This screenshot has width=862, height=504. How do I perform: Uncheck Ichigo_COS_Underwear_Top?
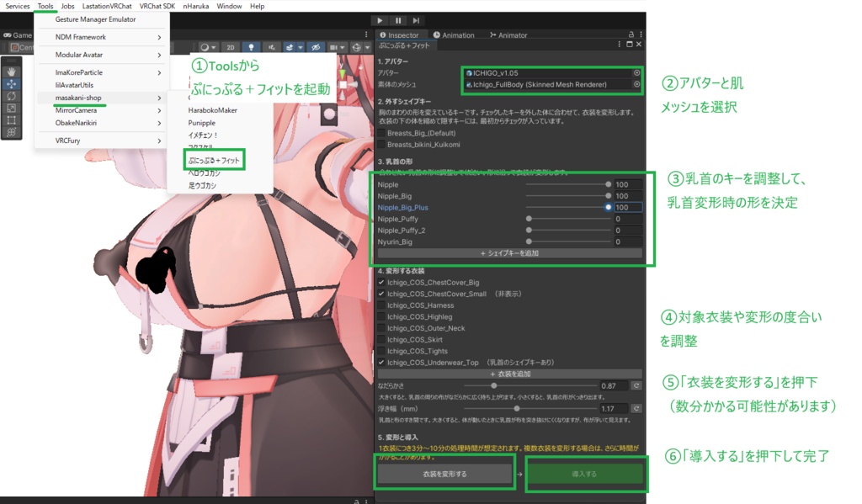(x=381, y=363)
